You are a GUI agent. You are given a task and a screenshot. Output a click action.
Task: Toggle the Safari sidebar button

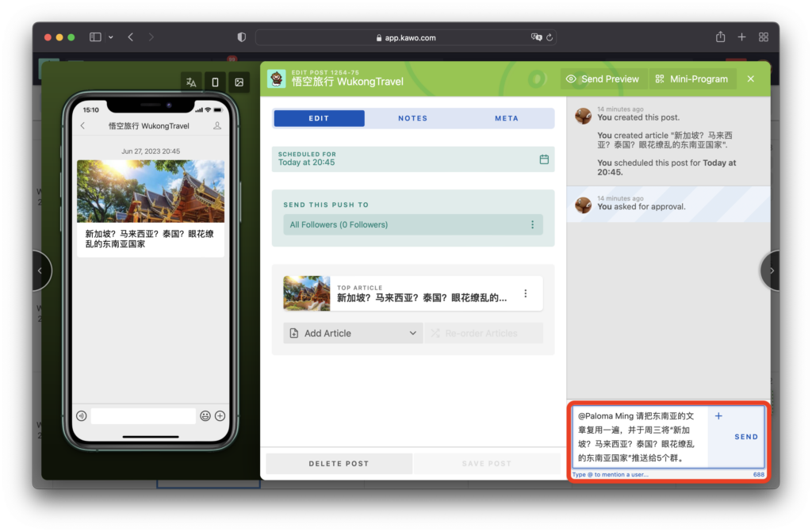click(x=95, y=37)
